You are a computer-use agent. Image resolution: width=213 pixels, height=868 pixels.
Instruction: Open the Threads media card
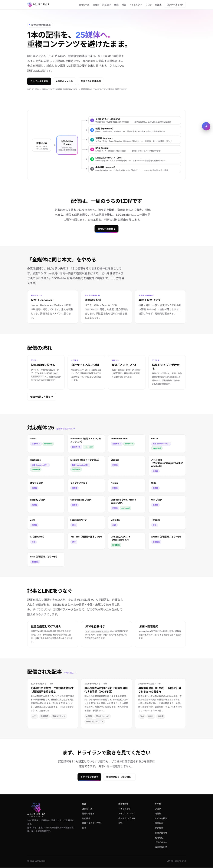pos(167,523)
